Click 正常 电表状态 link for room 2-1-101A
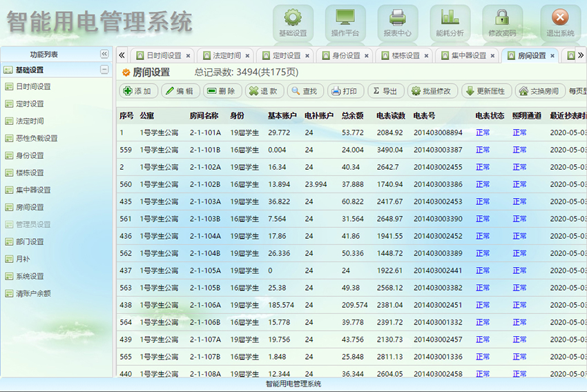Viewport: 587px width, 392px height. [483, 133]
